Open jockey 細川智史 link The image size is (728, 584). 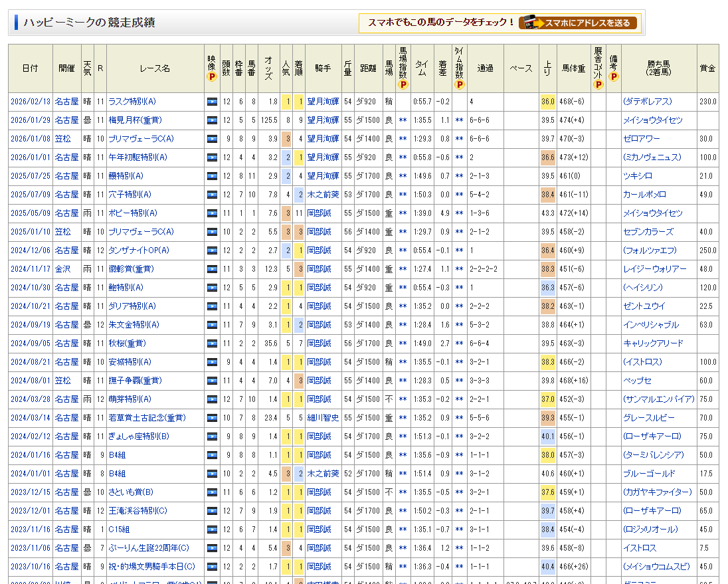click(x=323, y=418)
